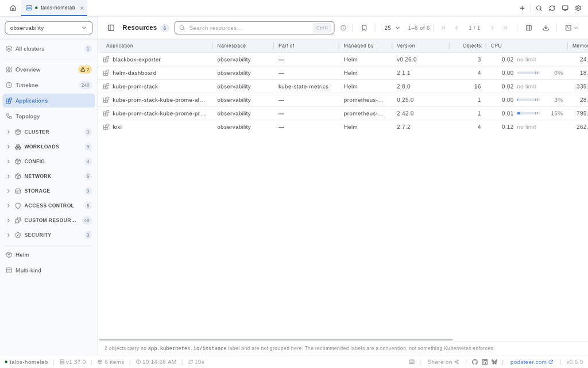Go to previous page chevron
This screenshot has width=588, height=368.
click(x=457, y=28)
